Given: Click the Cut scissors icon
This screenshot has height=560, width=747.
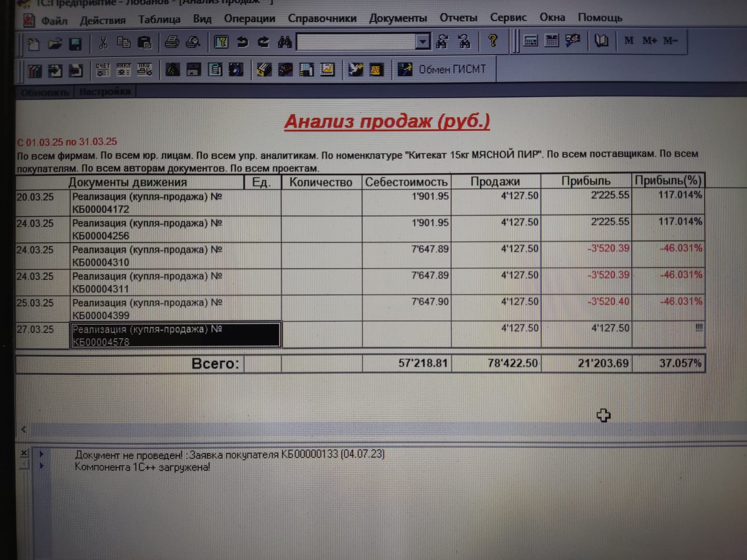Looking at the screenshot, I should point(103,43).
